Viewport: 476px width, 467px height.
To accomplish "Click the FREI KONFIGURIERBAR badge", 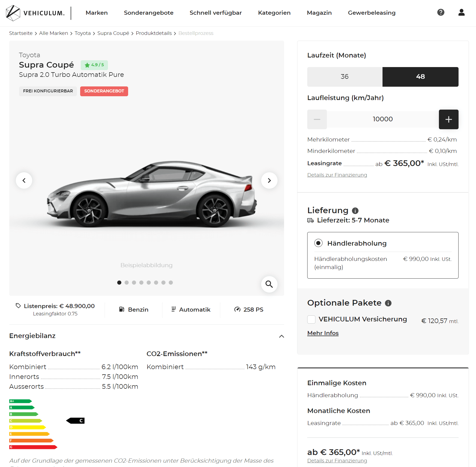I will (48, 91).
